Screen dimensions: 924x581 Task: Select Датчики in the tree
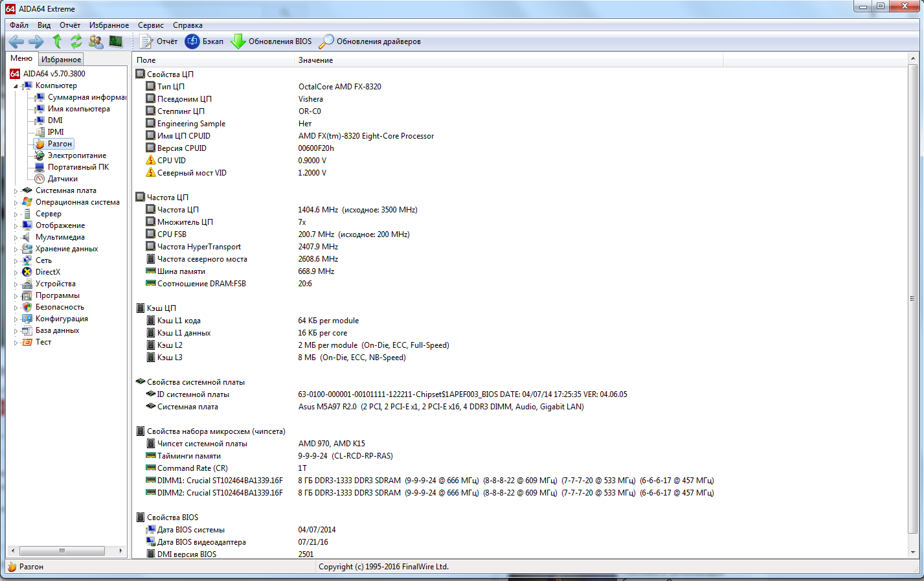click(x=62, y=179)
